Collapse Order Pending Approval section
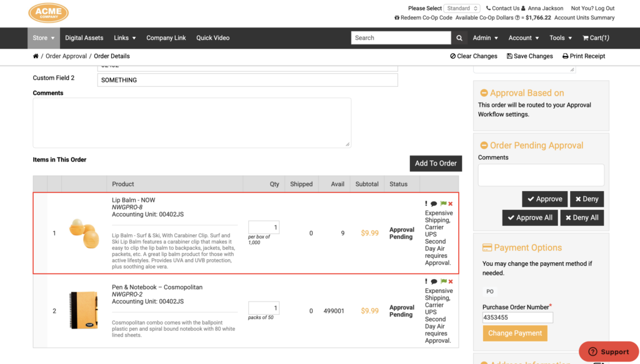640x364 pixels. (484, 145)
